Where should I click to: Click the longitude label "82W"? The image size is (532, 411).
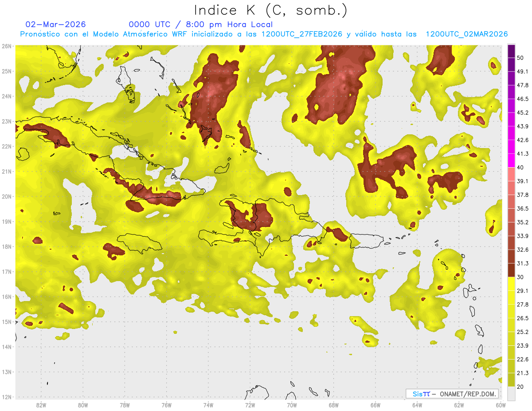click(x=41, y=405)
